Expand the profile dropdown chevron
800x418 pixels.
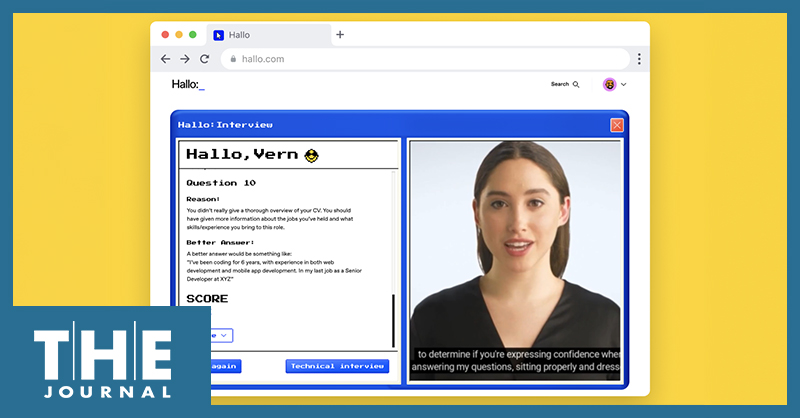pyautogui.click(x=623, y=85)
